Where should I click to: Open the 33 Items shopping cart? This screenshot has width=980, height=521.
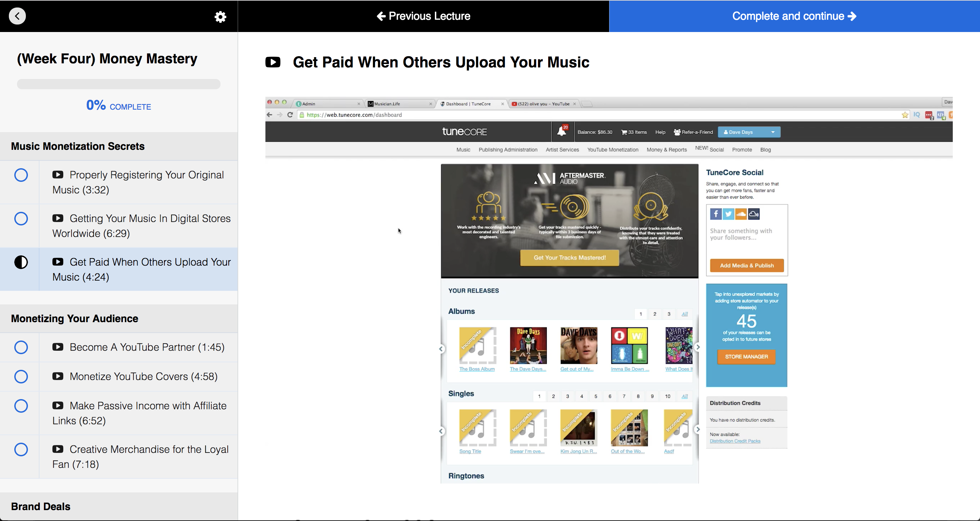[634, 132]
